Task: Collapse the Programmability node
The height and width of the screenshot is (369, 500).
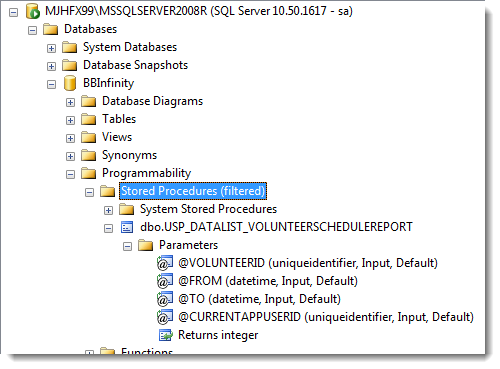Action: point(70,175)
